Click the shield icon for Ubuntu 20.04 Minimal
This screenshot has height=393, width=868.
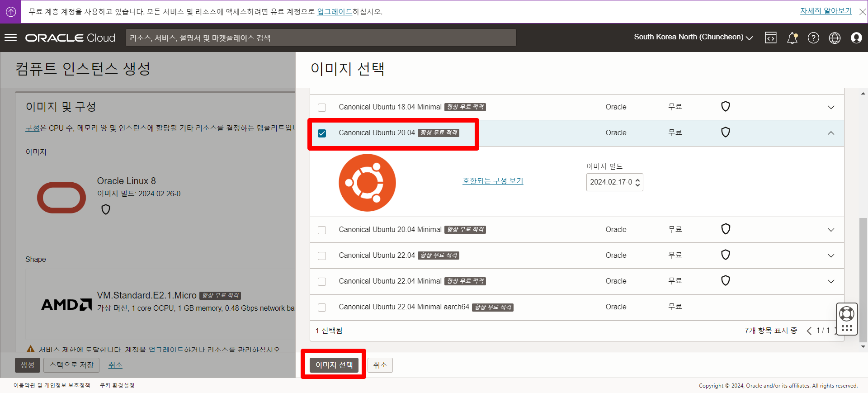click(x=725, y=229)
